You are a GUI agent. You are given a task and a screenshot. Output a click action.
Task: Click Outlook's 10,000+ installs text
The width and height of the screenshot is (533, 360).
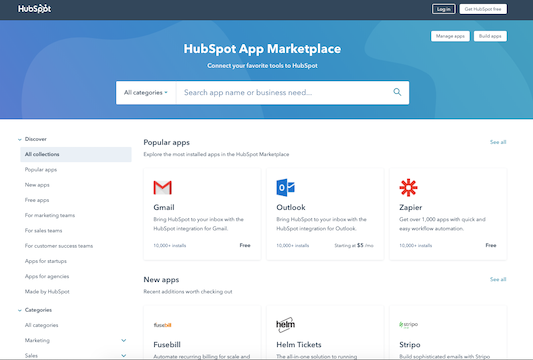coord(293,245)
